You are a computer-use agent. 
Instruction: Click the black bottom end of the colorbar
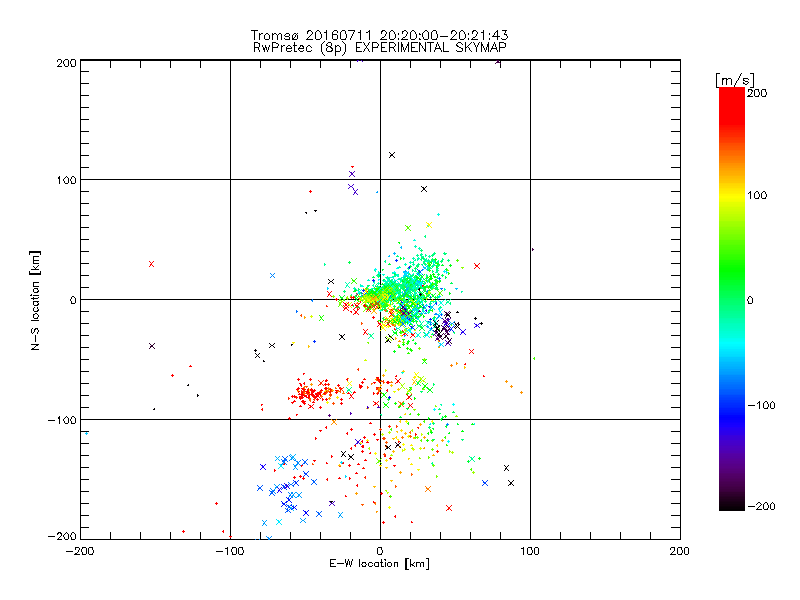[732, 504]
